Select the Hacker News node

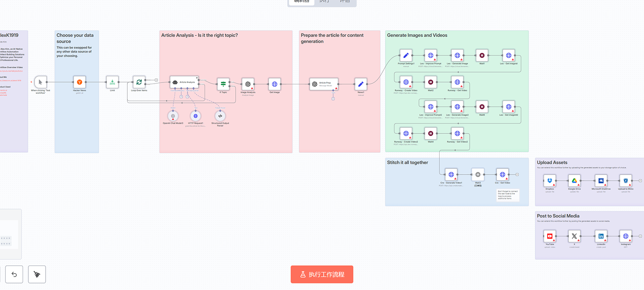[x=79, y=82]
